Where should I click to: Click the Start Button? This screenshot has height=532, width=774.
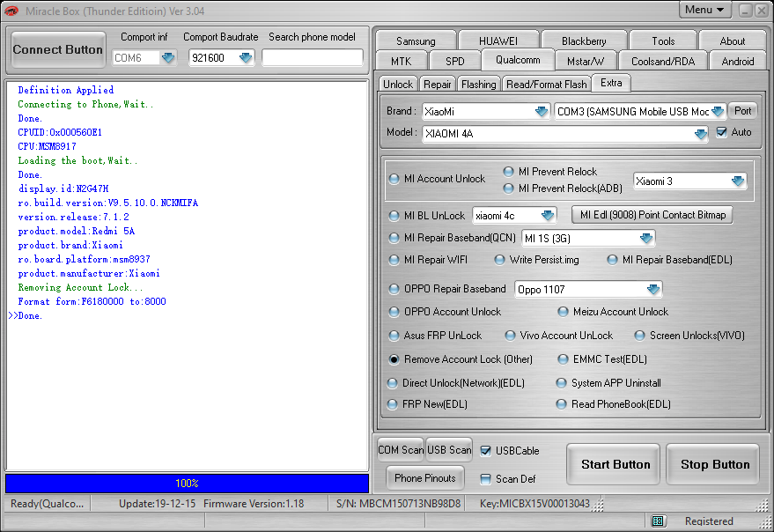[615, 464]
